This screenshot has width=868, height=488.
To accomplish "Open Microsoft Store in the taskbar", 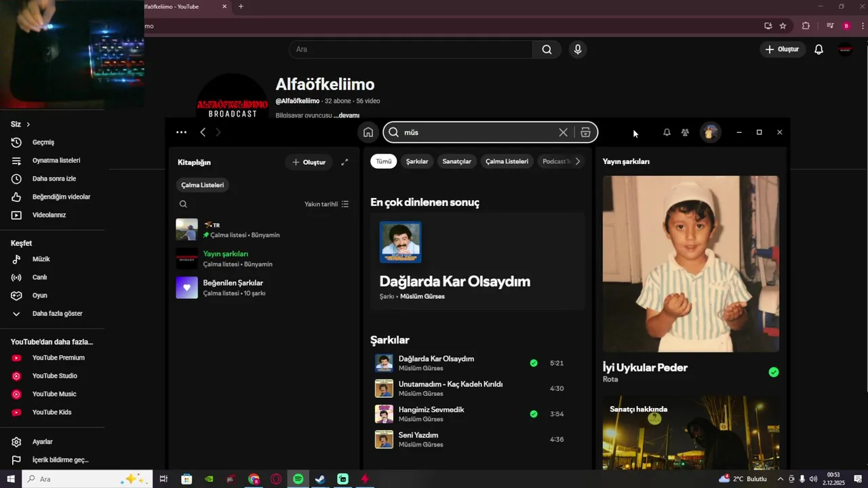I will coord(186,479).
